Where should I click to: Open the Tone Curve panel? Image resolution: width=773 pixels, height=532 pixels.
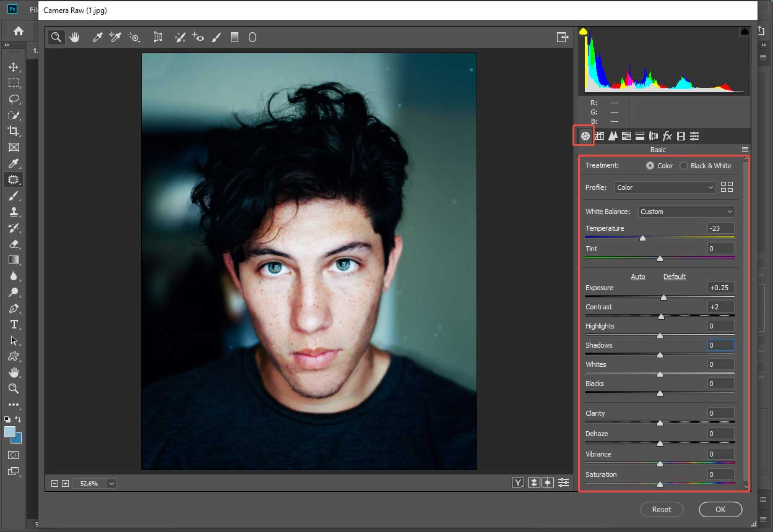[x=598, y=136]
